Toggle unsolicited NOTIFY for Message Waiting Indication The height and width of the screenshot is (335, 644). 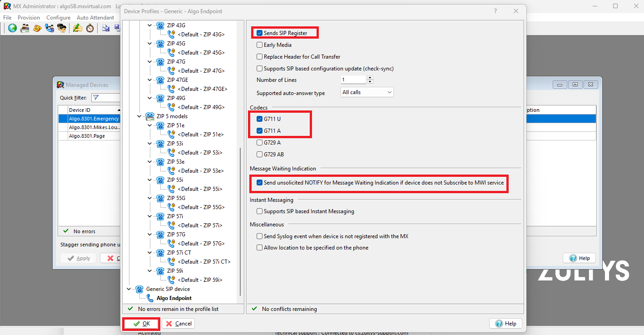[259, 183]
